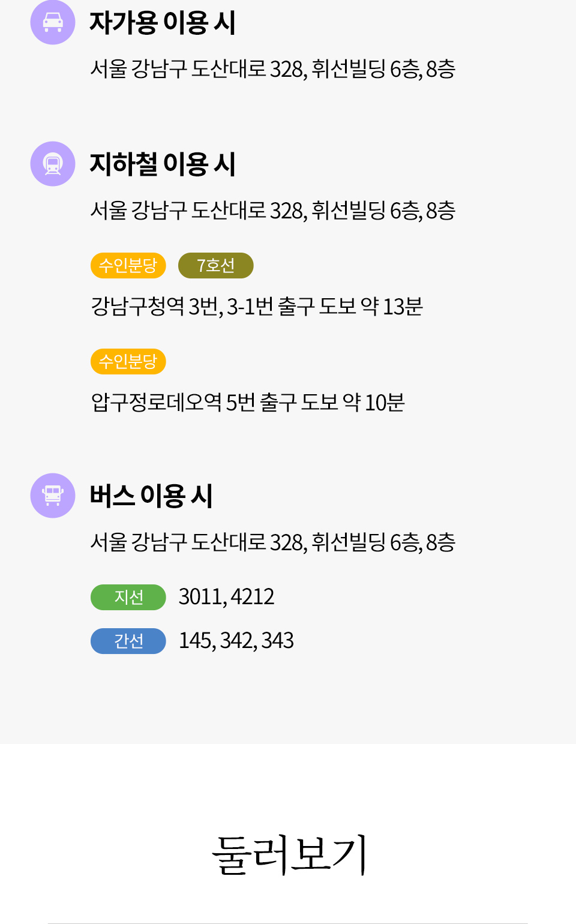Click the blue 간선 bus badge
This screenshot has height=924, width=576.
[x=128, y=641]
